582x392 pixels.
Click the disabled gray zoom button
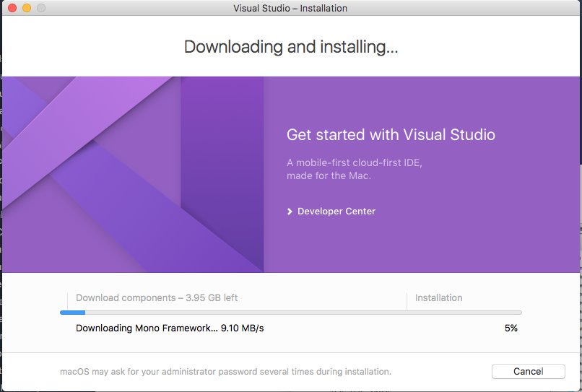coord(41,8)
